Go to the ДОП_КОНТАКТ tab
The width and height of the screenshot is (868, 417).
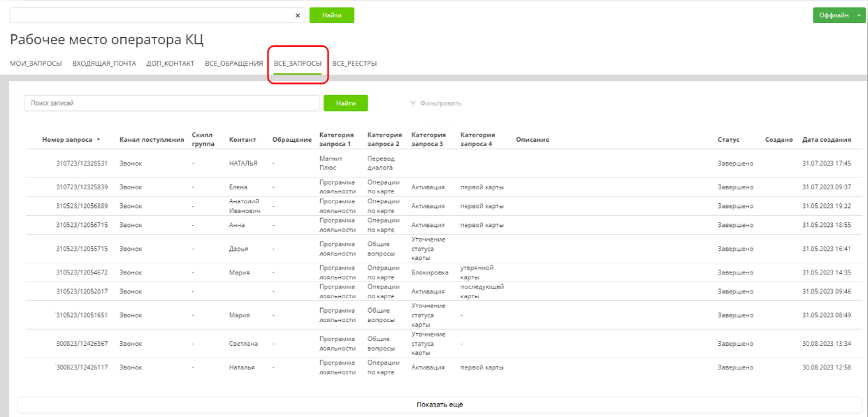click(x=171, y=64)
